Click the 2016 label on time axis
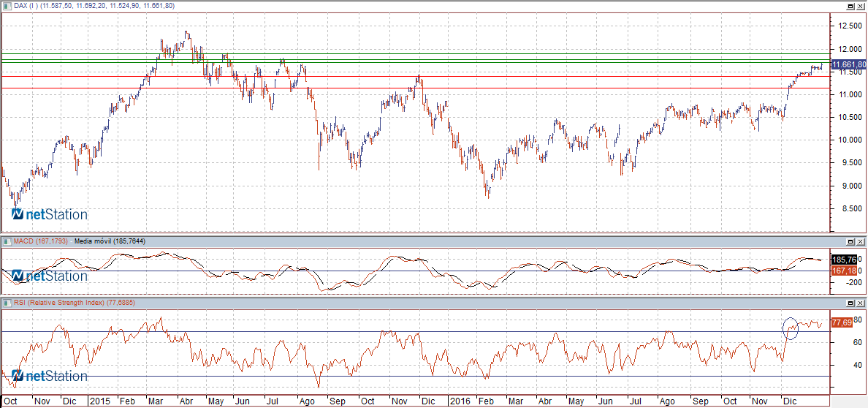Screen dimensions: 868x408 point(459,401)
